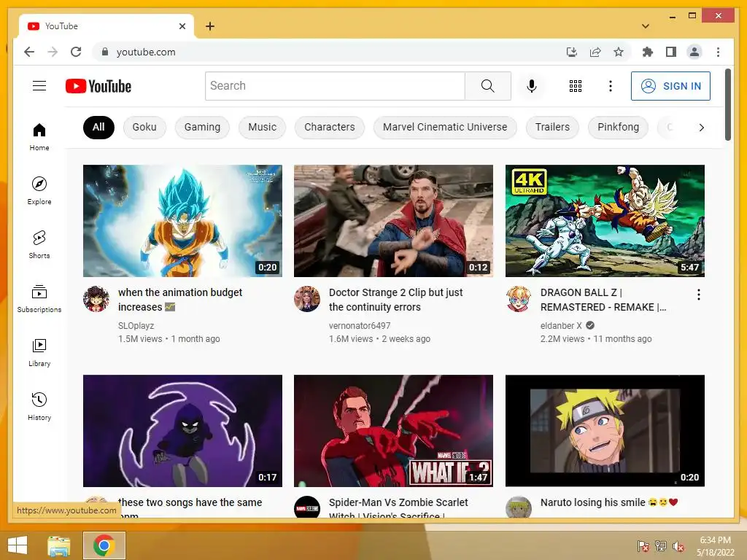Screen dimensions: 747x560
Task: Open Shorts in sidebar
Action: pos(39,245)
